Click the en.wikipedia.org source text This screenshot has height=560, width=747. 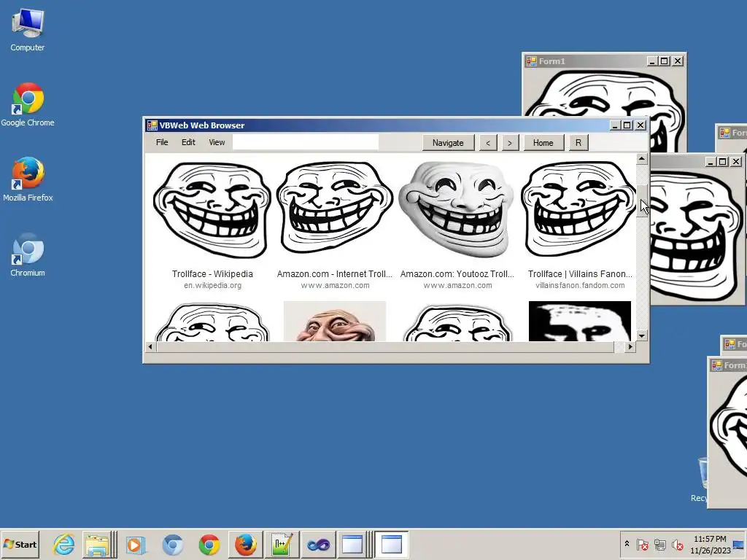pos(212,285)
